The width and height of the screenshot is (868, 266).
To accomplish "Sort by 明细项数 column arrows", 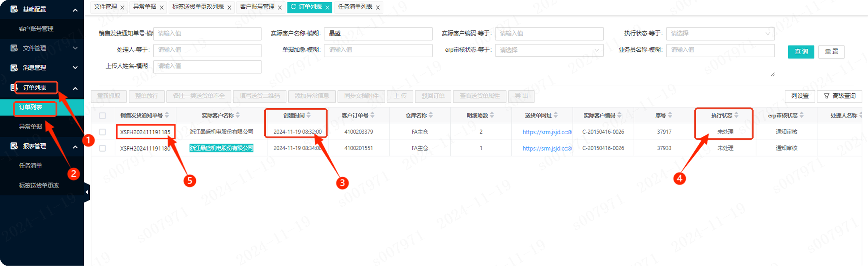I will [x=492, y=115].
